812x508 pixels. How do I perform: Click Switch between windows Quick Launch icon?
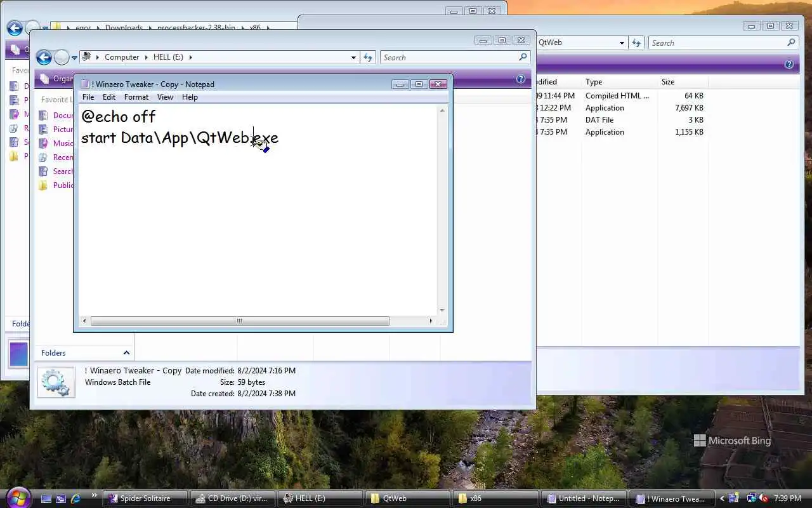[x=61, y=498]
